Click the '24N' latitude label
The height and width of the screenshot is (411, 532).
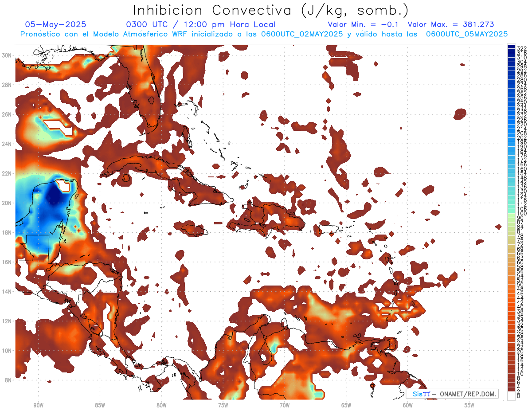[x=7, y=144]
